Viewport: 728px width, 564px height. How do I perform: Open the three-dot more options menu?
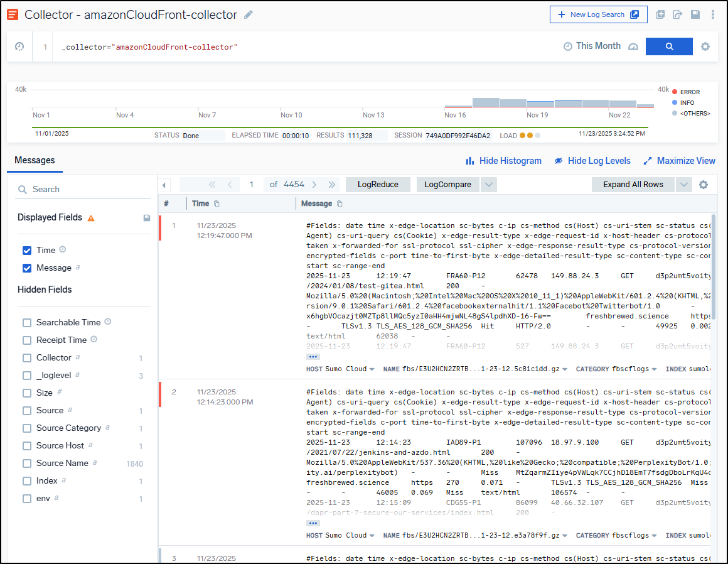tap(713, 14)
